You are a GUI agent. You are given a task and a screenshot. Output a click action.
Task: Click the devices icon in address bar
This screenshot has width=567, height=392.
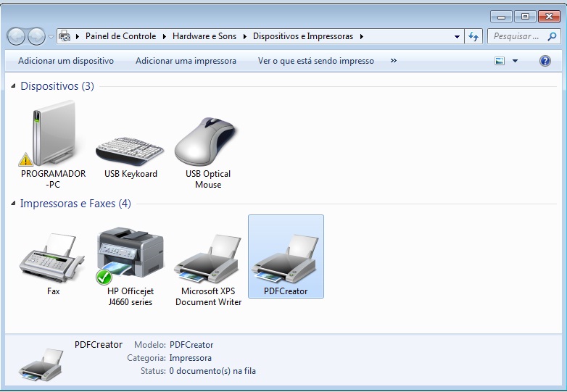click(x=65, y=36)
